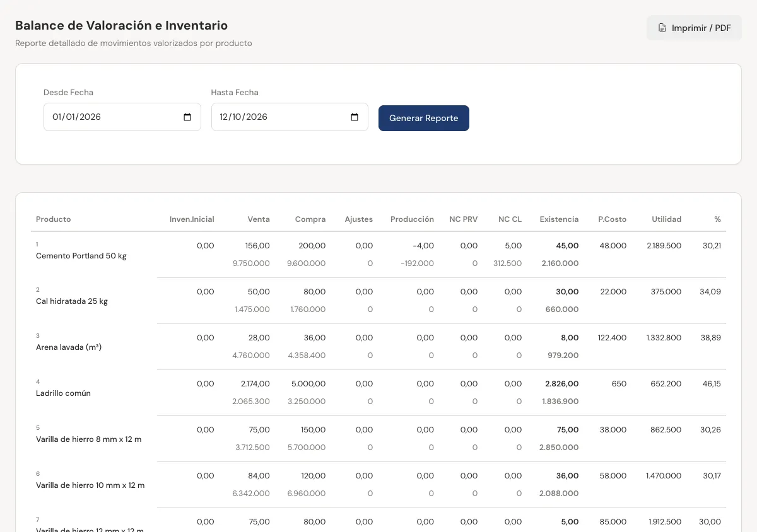The image size is (757, 532).
Task: Click Varilla 10 mm percentage 30,17
Action: click(x=712, y=476)
